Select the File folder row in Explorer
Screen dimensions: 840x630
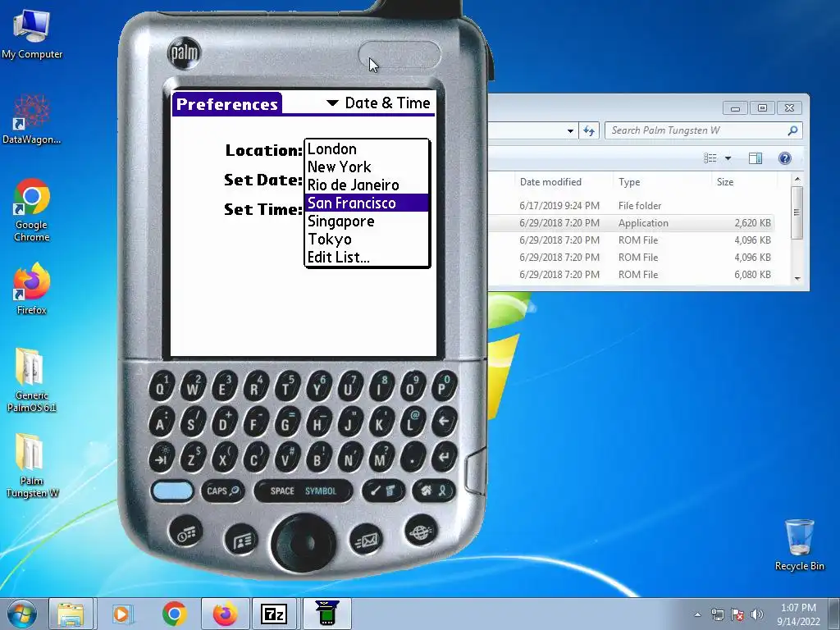pos(631,206)
